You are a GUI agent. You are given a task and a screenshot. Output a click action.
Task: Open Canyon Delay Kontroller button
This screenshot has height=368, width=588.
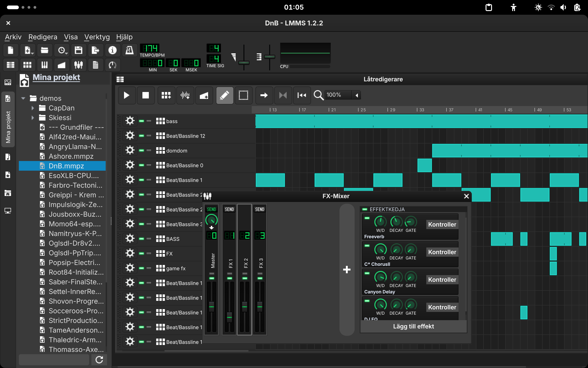click(x=442, y=280)
